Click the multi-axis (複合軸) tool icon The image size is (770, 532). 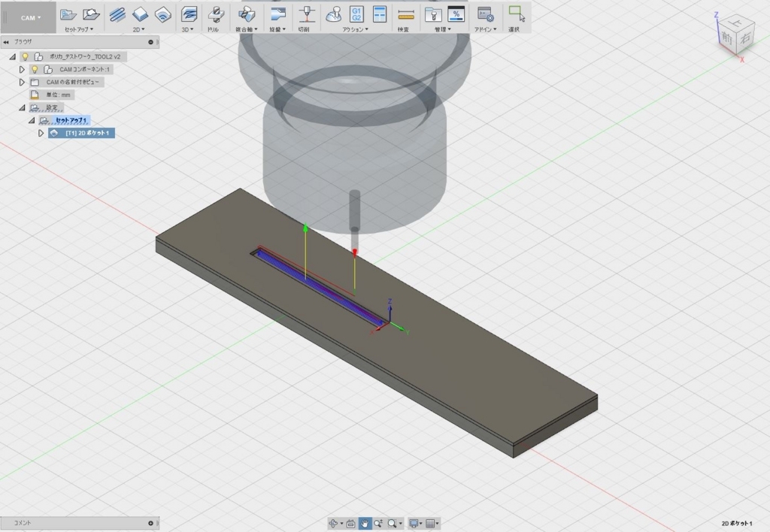coord(247,14)
